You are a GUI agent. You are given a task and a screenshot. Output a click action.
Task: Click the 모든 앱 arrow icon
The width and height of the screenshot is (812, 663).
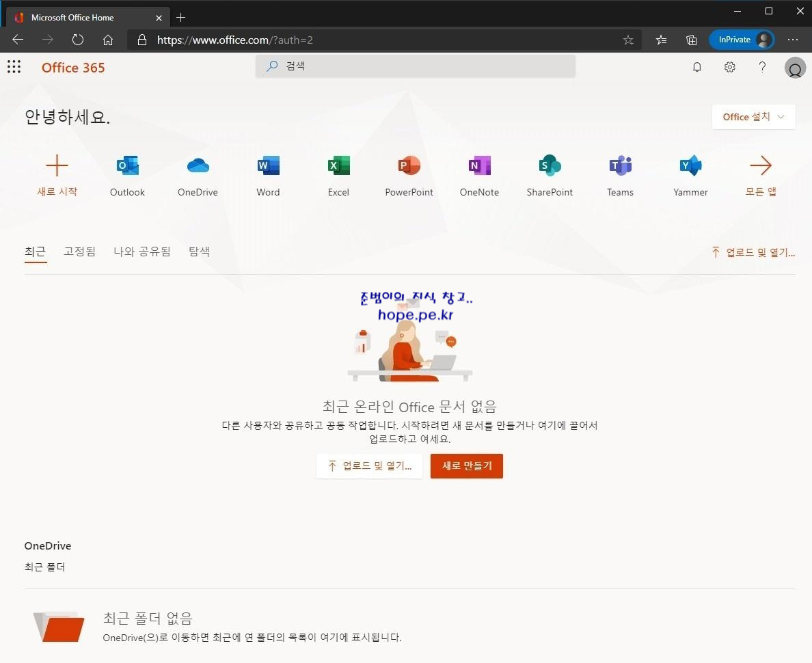coord(761,165)
